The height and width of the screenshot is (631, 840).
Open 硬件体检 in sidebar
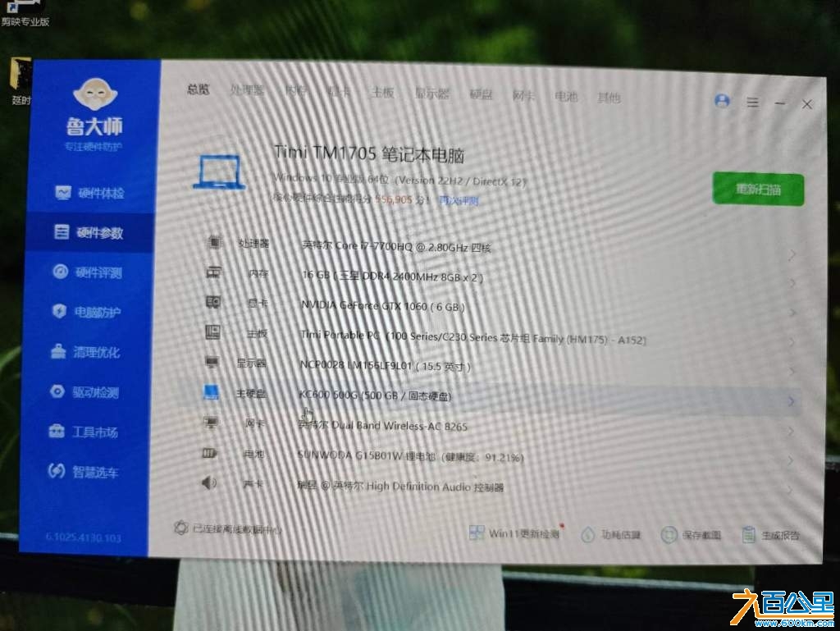tap(89, 193)
